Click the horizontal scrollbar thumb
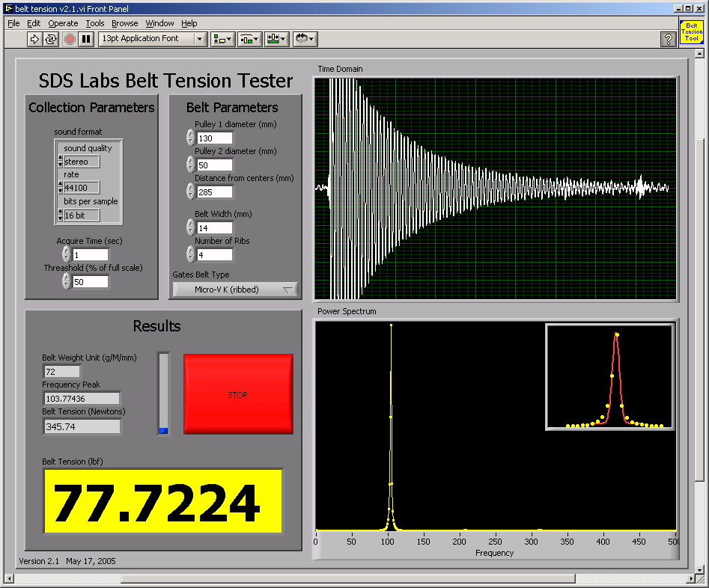 pos(348,578)
